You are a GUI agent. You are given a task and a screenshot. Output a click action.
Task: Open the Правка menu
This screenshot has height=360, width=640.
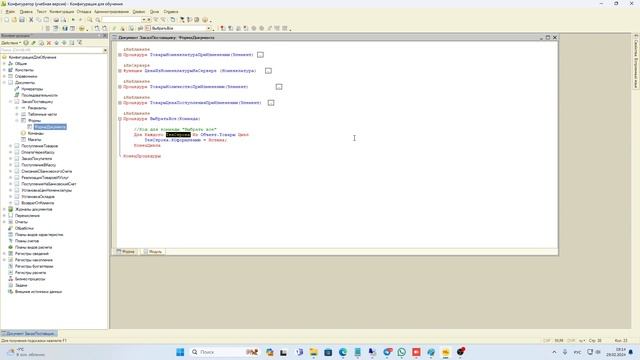(26, 12)
